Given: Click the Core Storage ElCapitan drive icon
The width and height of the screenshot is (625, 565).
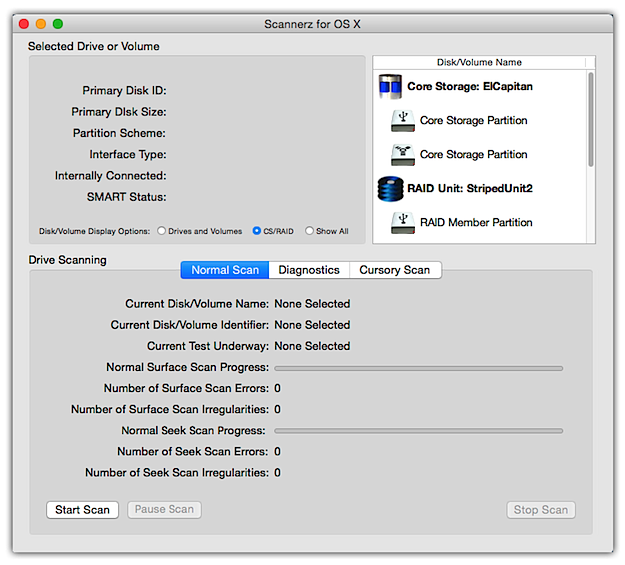Looking at the screenshot, I should (390, 87).
